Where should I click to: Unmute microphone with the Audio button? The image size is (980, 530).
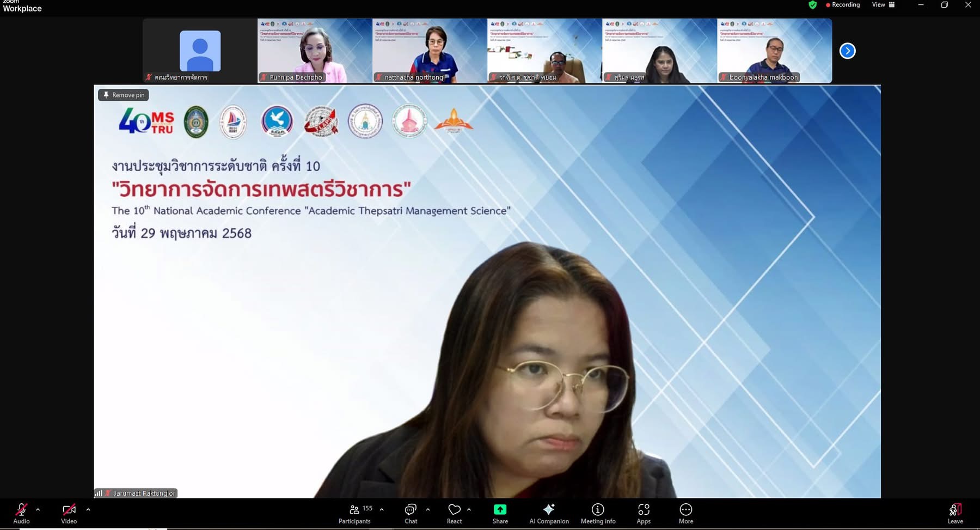coord(21,513)
